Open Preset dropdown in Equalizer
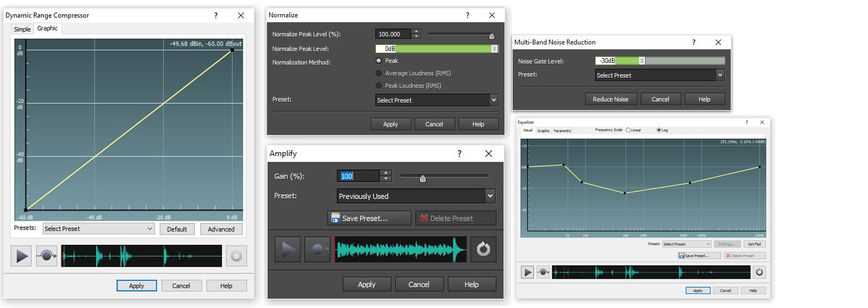Screen dimensions: 868x308 (x=687, y=244)
